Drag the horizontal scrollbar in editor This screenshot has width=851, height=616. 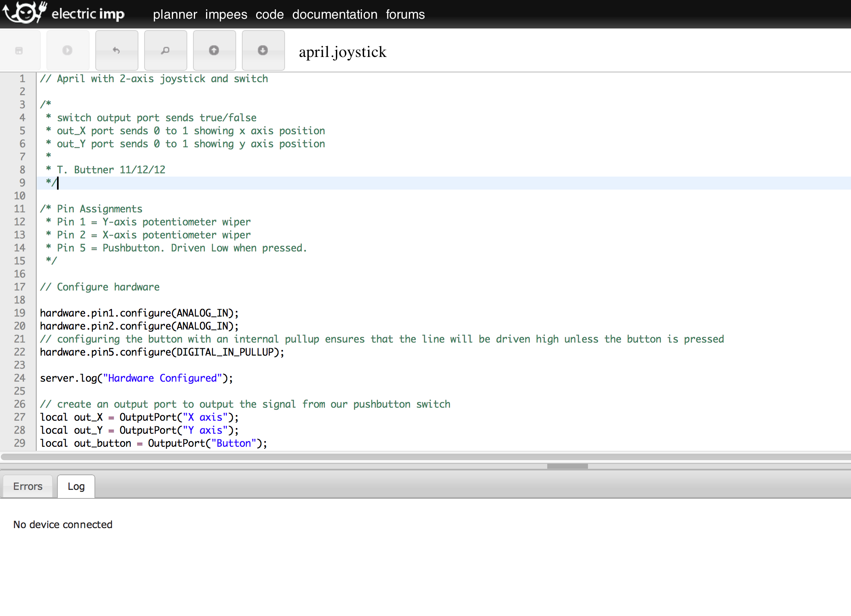click(568, 466)
